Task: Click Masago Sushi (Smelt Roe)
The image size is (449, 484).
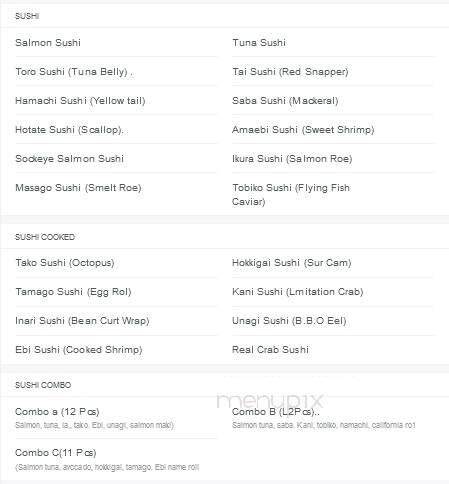Action: (x=78, y=188)
